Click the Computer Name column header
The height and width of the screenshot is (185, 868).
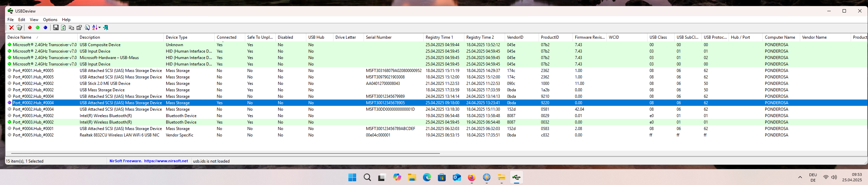[782, 37]
